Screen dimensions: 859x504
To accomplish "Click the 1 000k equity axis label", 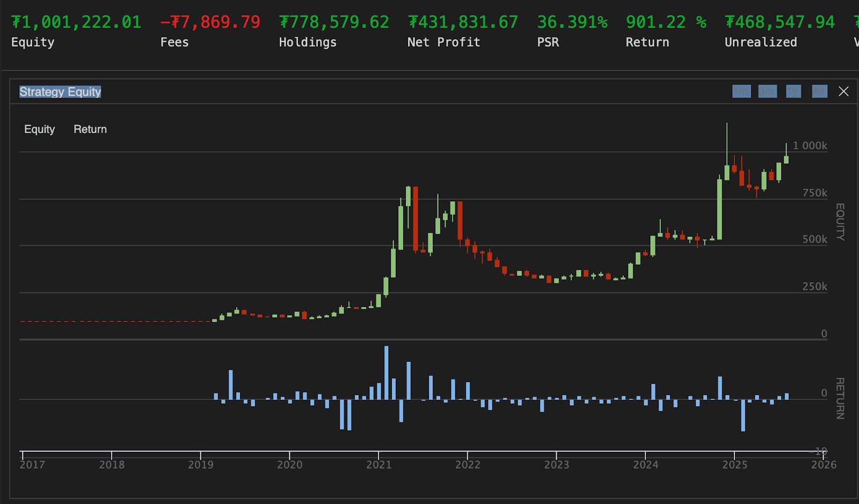I will click(810, 146).
